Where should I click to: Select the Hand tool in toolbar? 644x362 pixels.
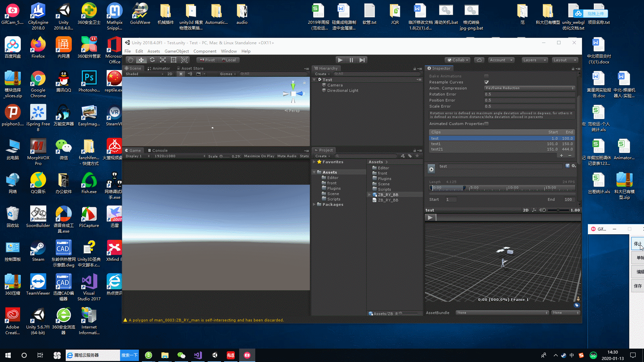[x=130, y=60]
